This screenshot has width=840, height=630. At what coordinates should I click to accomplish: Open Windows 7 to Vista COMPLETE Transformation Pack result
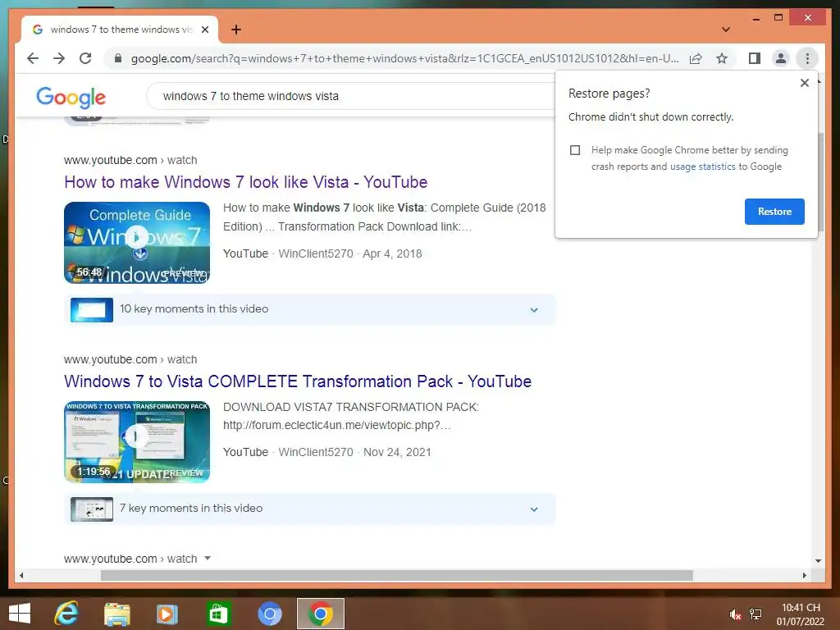(x=298, y=381)
